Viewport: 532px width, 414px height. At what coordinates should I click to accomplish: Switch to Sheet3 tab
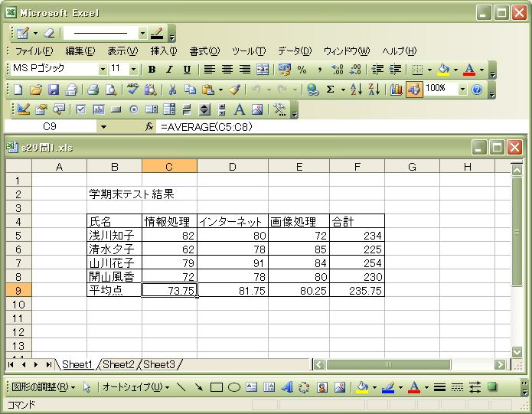tap(159, 364)
